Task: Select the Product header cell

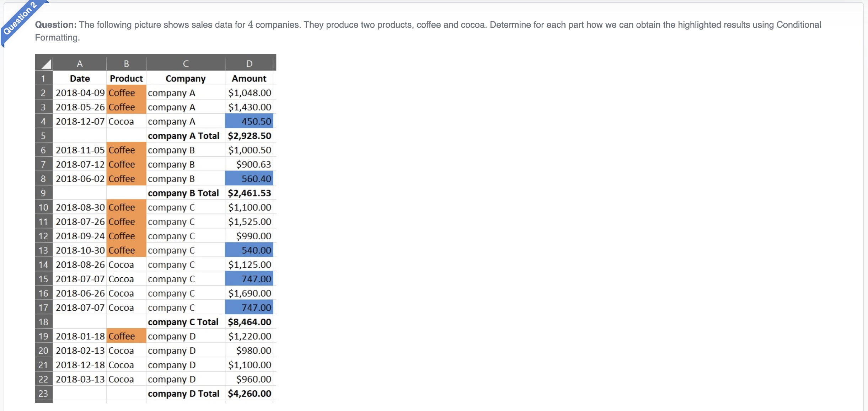Action: coord(126,79)
